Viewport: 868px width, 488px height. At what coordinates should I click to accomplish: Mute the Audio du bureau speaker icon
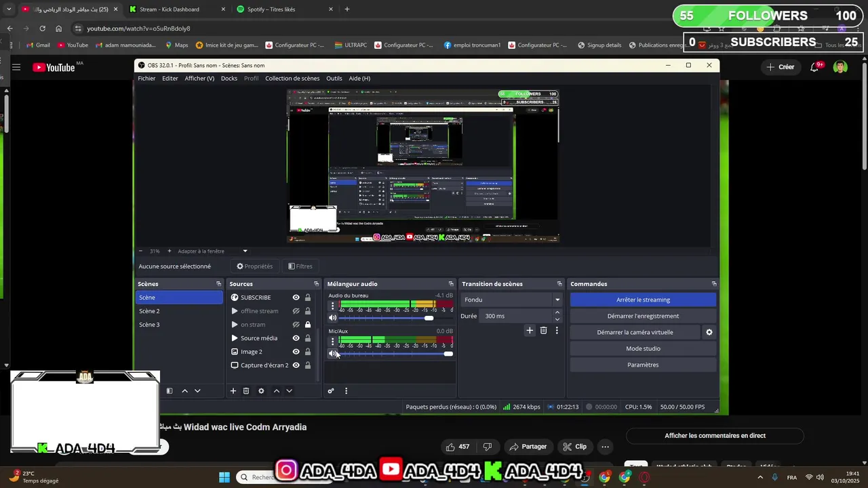coord(333,318)
